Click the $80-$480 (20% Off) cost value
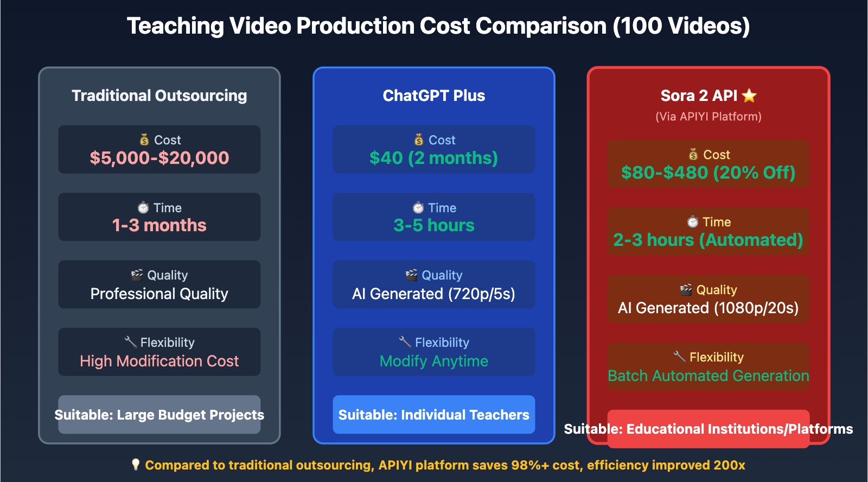This screenshot has height=482, width=868. click(709, 173)
